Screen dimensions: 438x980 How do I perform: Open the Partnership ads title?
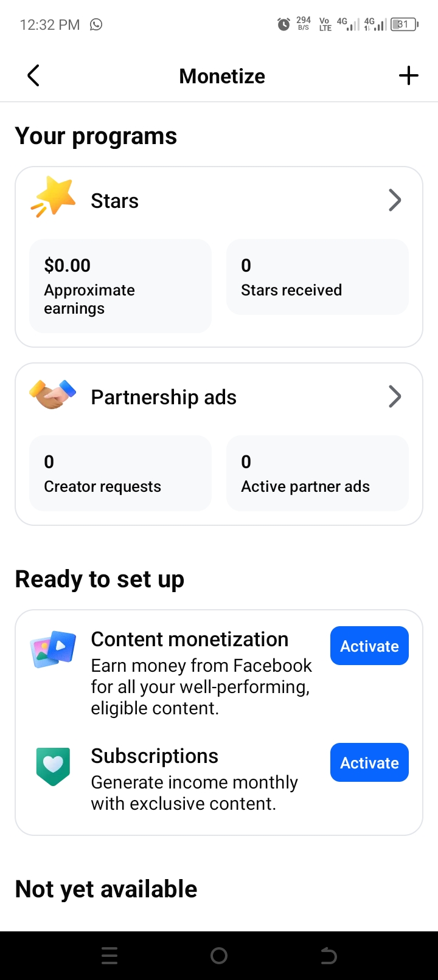(164, 397)
